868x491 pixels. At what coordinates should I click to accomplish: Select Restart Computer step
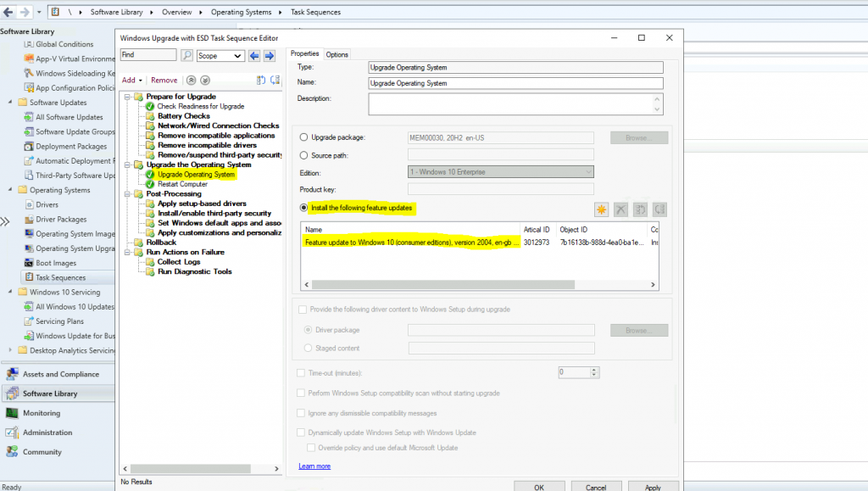coord(183,184)
